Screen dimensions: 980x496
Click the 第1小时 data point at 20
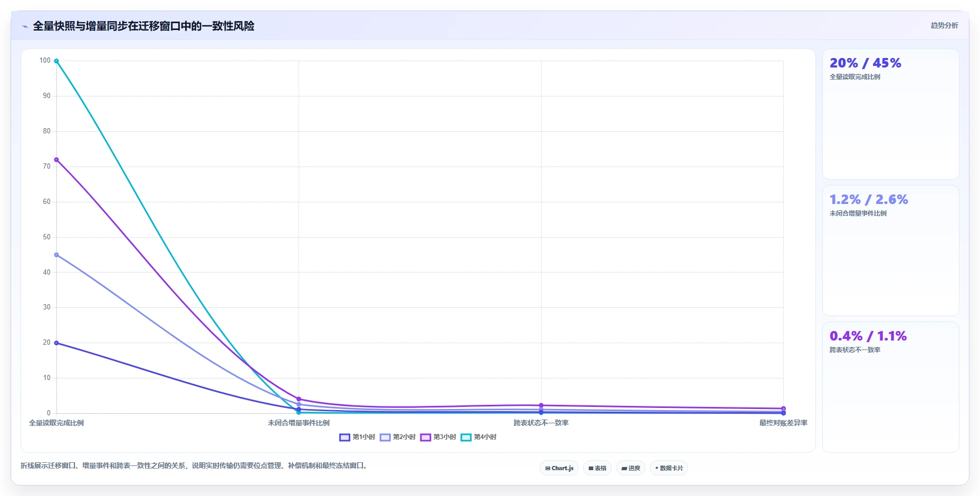(x=56, y=343)
